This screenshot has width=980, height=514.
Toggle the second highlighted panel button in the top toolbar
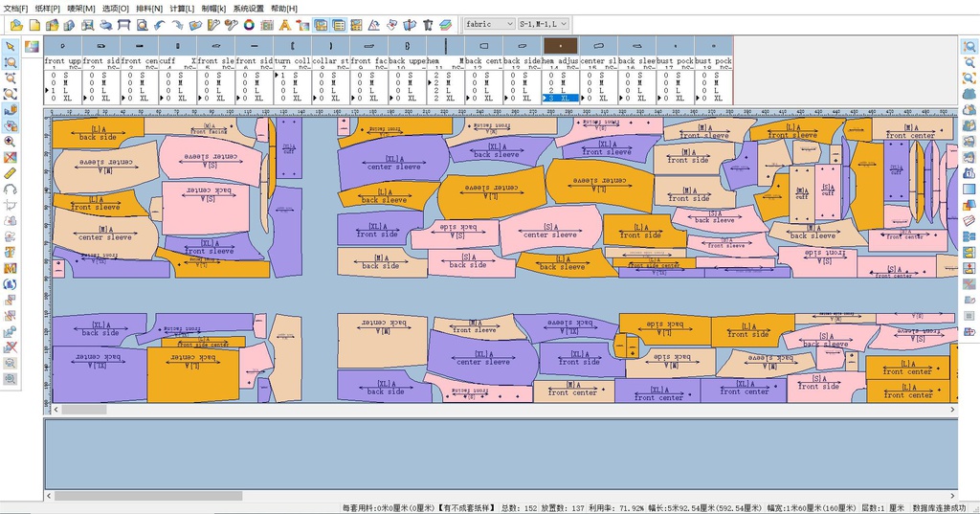(x=339, y=25)
